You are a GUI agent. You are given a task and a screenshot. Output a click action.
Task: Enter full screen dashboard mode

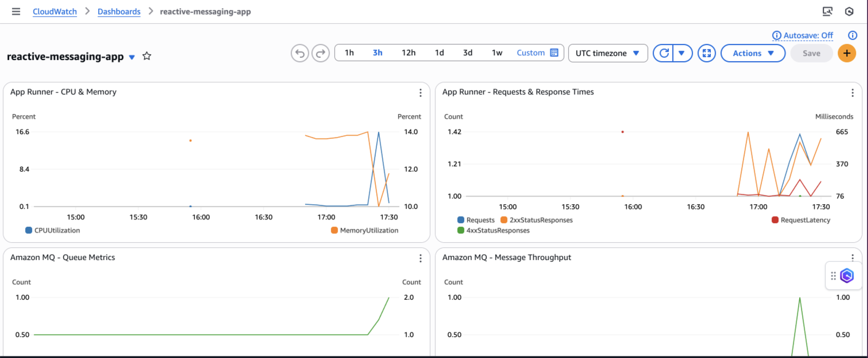(707, 53)
